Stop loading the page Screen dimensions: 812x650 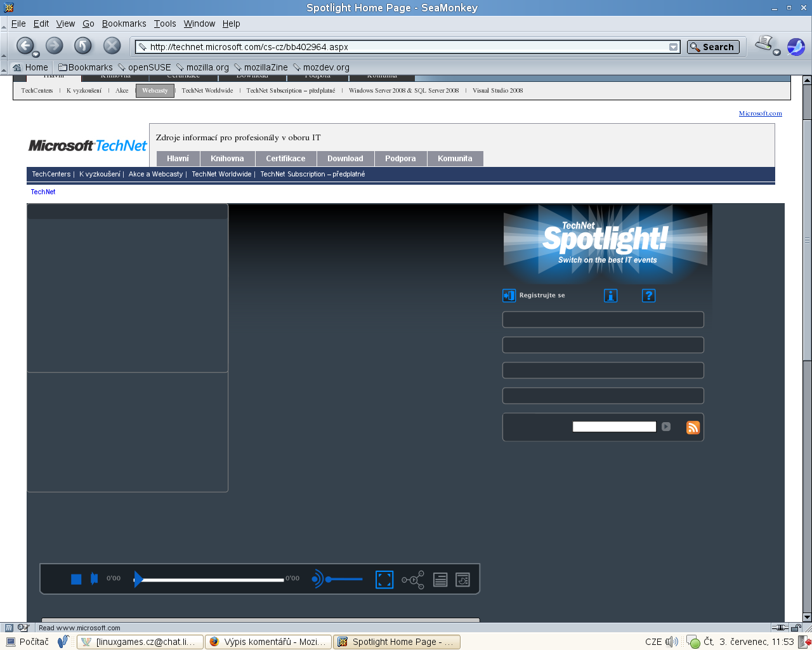click(112, 45)
